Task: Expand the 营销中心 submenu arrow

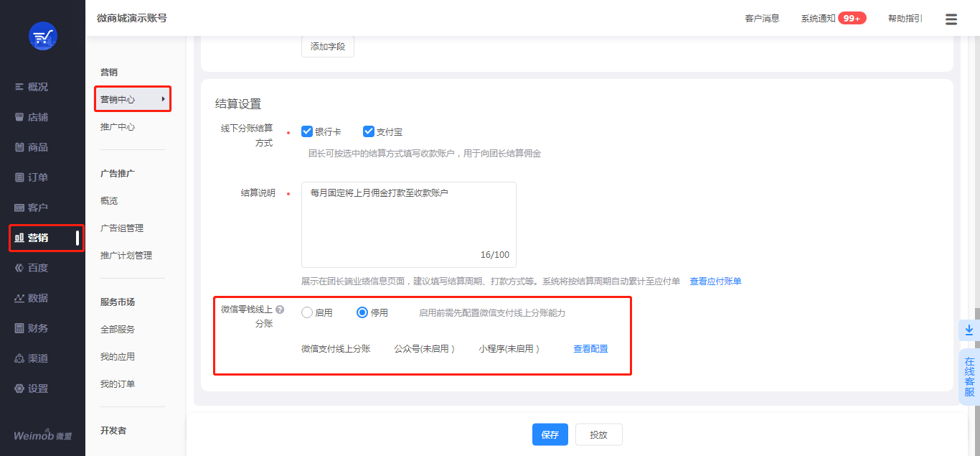Action: click(164, 99)
